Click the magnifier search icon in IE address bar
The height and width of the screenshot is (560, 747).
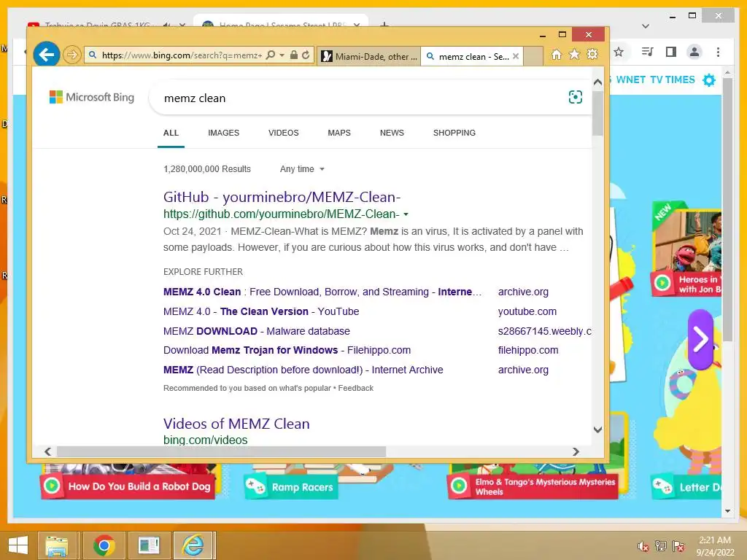tap(271, 55)
